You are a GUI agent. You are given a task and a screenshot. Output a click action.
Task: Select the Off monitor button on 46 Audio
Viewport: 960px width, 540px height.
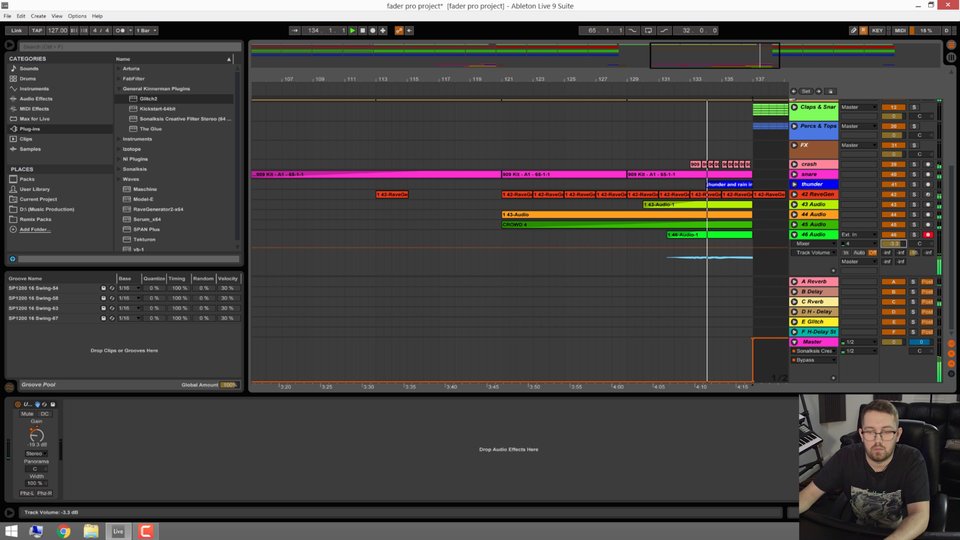(x=872, y=252)
